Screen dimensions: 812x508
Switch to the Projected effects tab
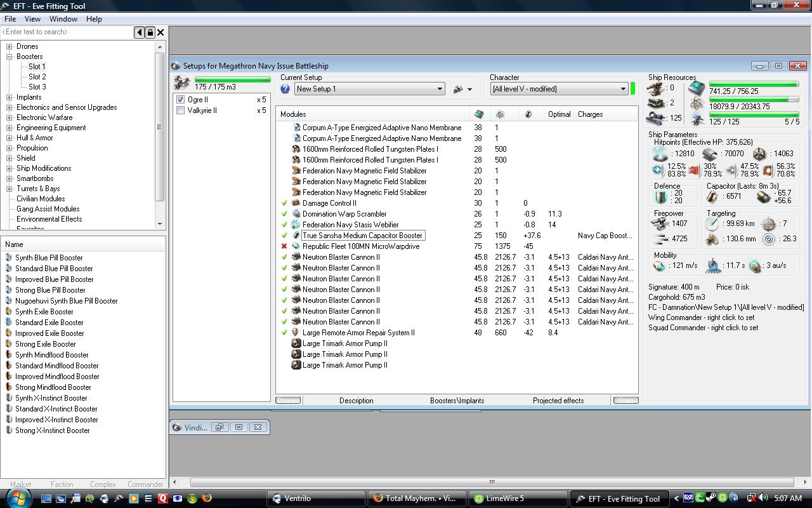tap(558, 401)
